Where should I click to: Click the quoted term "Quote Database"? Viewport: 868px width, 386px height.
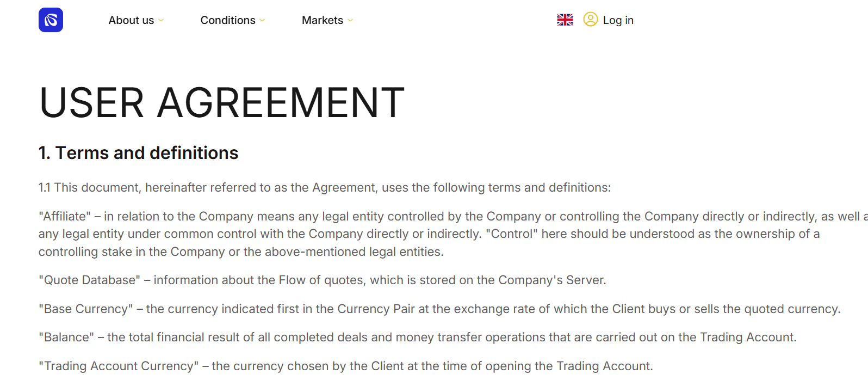point(89,280)
